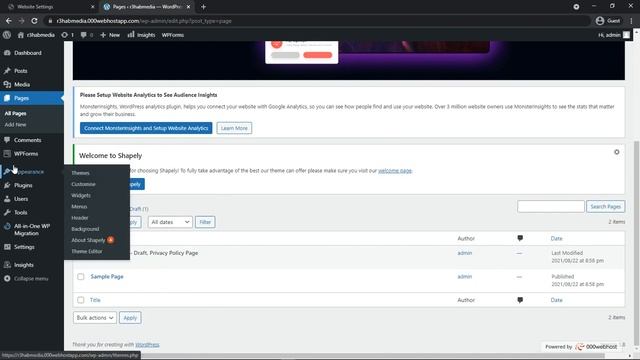The image size is (640, 360).
Task: Sort by Date in table footer
Action: [556, 300]
